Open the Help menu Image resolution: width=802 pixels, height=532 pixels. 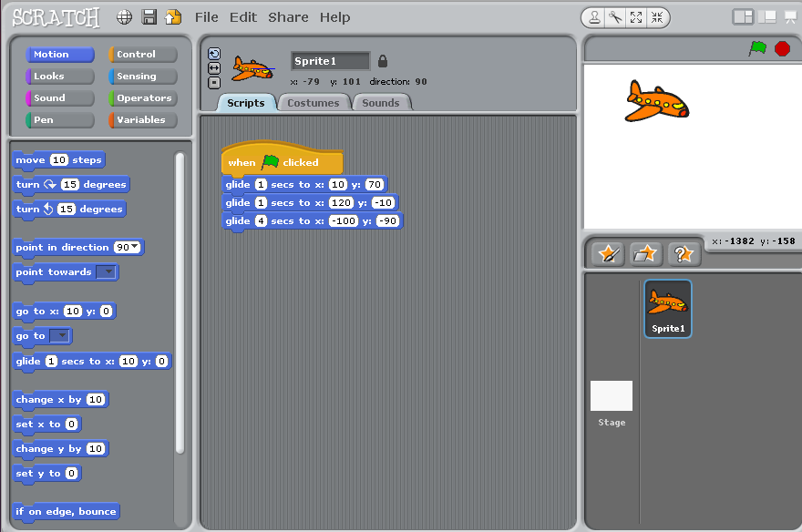point(335,17)
